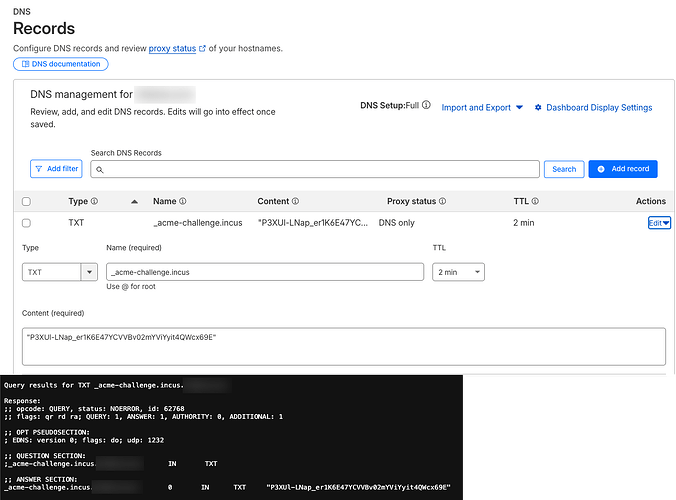
Task: Sort records using the ascending arrow icon
Action: tap(134, 202)
